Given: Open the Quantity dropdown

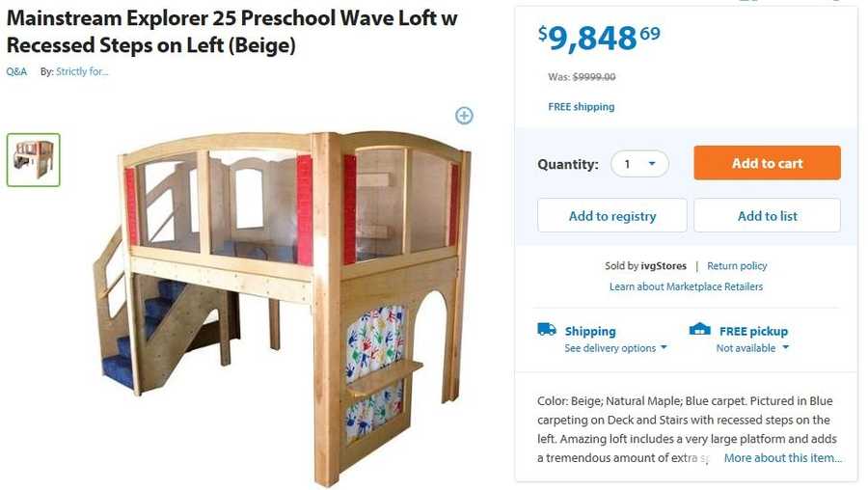Looking at the screenshot, I should pyautogui.click(x=639, y=164).
